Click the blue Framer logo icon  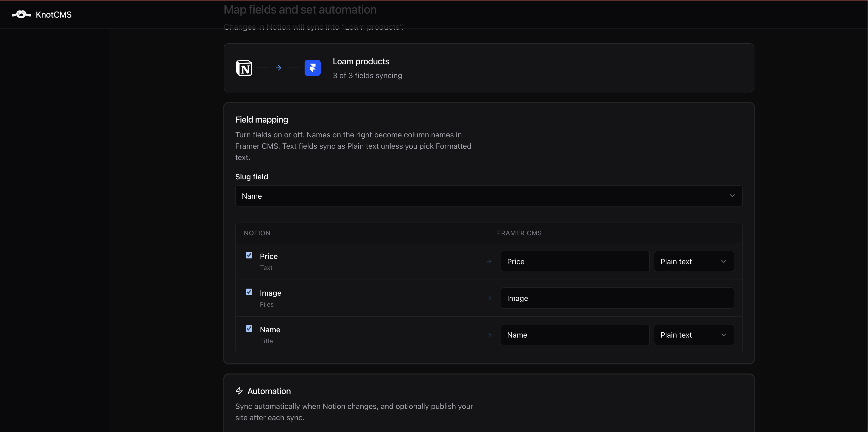click(x=312, y=68)
